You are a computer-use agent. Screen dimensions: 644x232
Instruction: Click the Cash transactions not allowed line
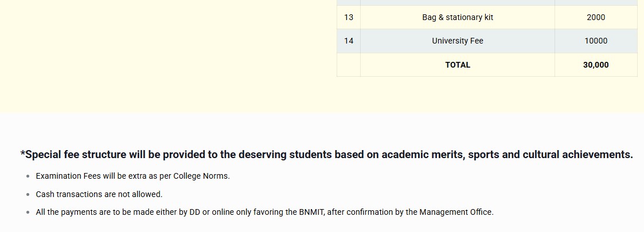coord(99,194)
